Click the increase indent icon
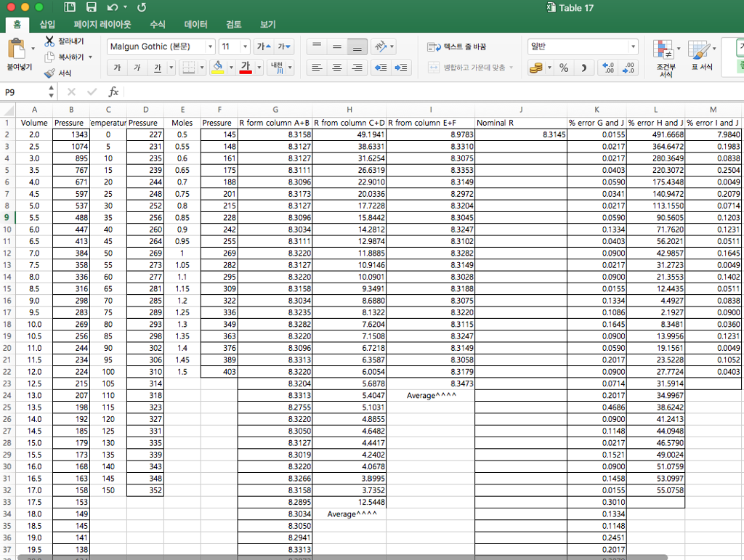Viewport: 744px width, 560px height. tap(401, 68)
